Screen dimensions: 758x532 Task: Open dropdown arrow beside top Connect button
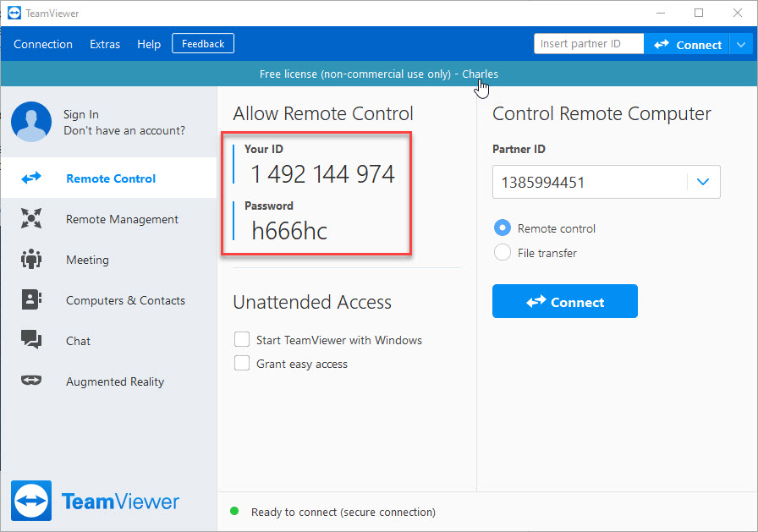[741, 45]
